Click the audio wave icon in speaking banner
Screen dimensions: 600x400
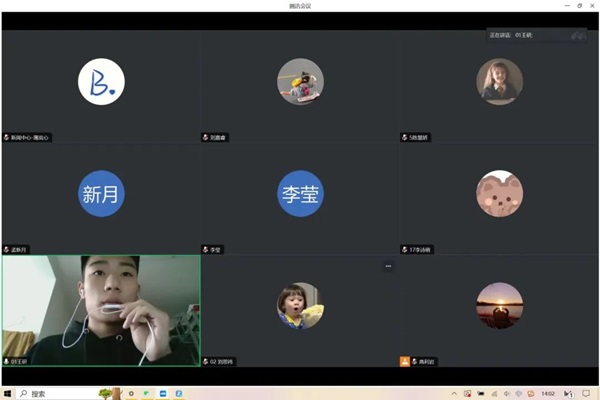pyautogui.click(x=577, y=36)
